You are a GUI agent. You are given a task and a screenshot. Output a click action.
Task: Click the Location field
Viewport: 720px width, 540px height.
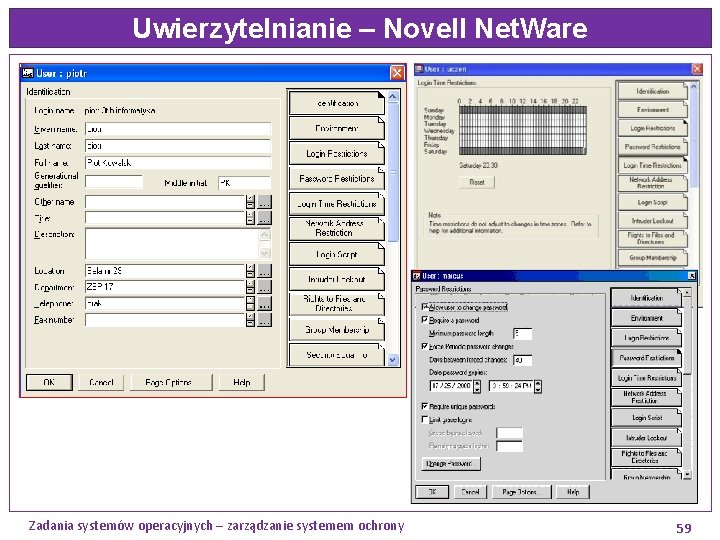pos(165,270)
